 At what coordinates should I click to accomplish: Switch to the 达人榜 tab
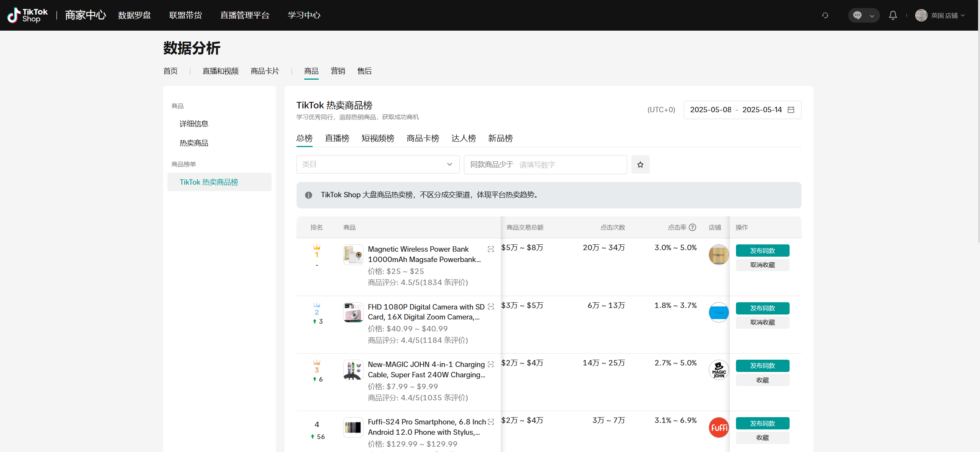(x=463, y=138)
